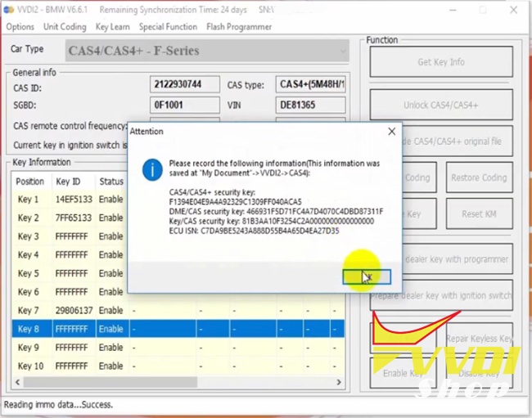Click Key ID 29806137 cell
532x418 pixels.
74,310
